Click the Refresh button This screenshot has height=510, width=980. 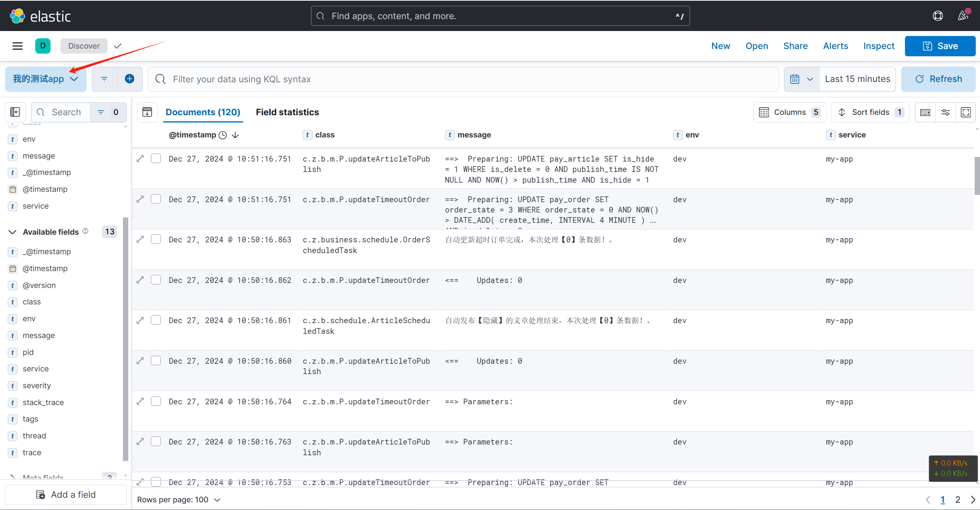(938, 79)
